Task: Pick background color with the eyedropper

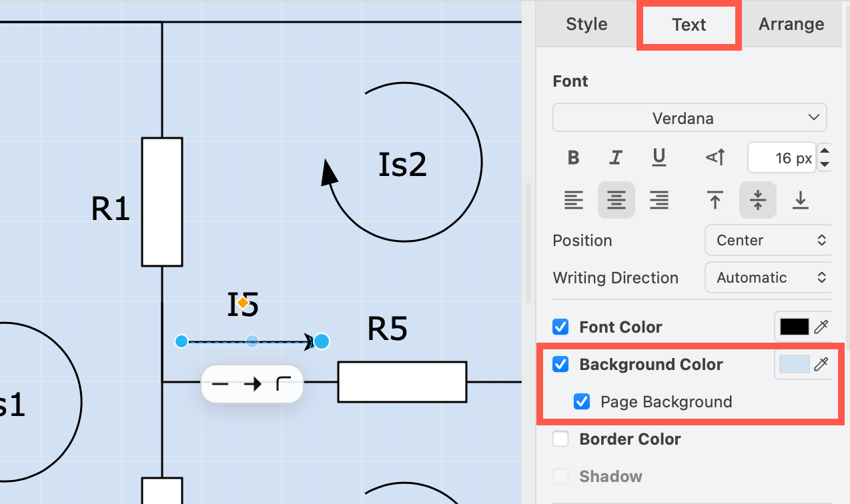Action: 821,364
